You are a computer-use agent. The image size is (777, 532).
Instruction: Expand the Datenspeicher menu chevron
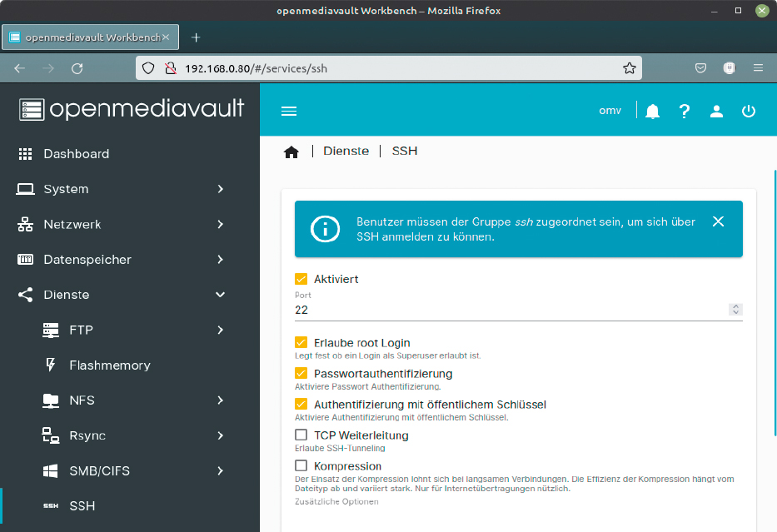221,260
